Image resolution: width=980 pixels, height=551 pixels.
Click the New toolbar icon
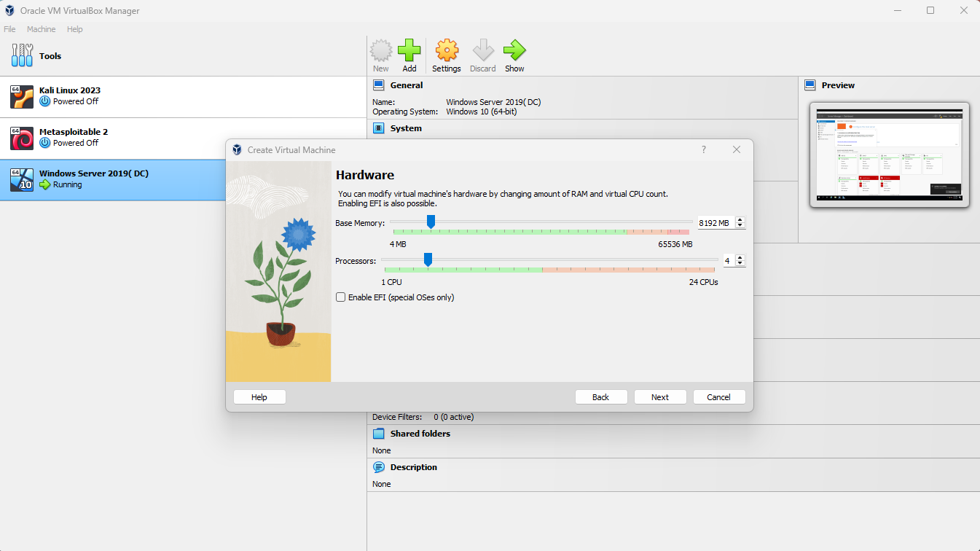(x=381, y=51)
